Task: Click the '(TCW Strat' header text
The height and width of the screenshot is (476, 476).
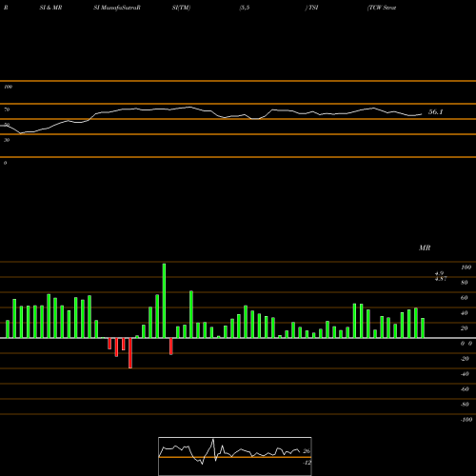Action: [382, 8]
